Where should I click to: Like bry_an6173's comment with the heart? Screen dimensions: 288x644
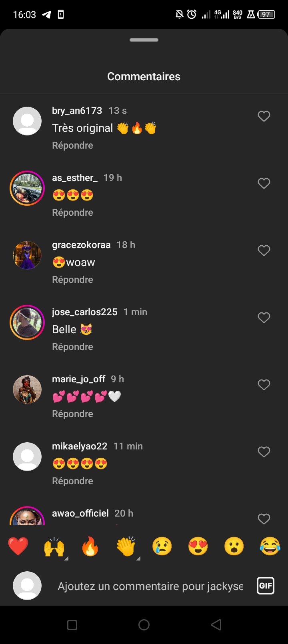pyautogui.click(x=264, y=116)
